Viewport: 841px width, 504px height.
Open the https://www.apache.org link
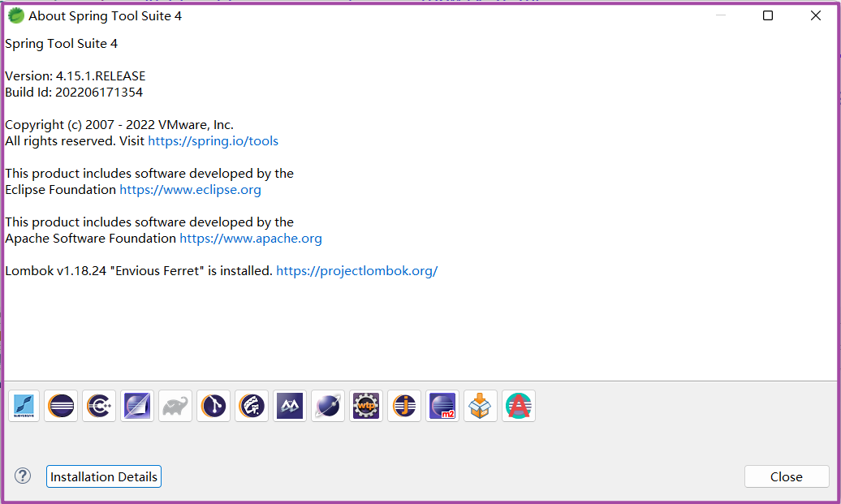[251, 239]
